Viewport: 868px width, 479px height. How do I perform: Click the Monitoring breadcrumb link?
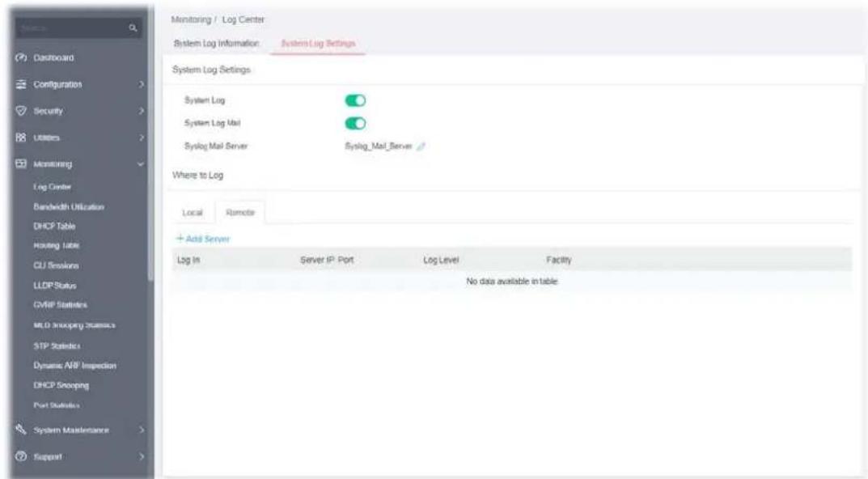(x=192, y=19)
